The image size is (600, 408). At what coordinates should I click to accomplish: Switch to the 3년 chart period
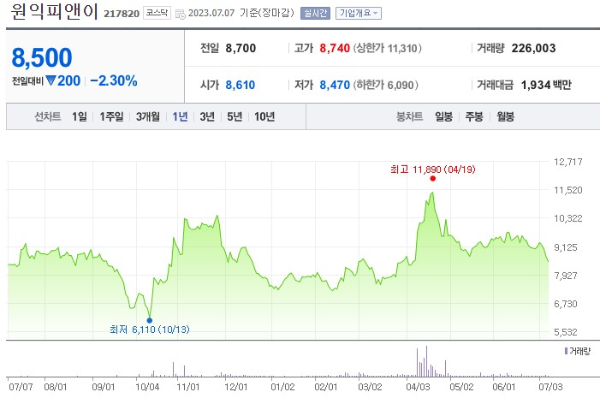coord(207,116)
